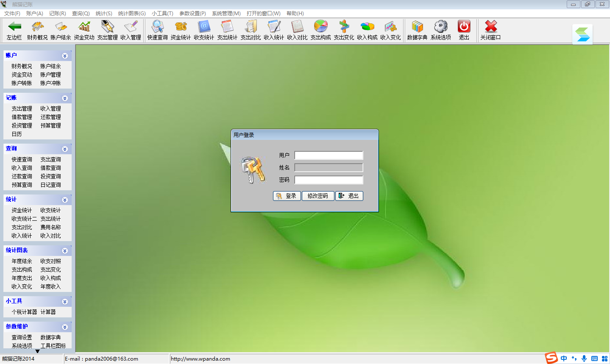This screenshot has height=364, width=610.
Task: Open 借款管理 sidebar link
Action: 22,117
